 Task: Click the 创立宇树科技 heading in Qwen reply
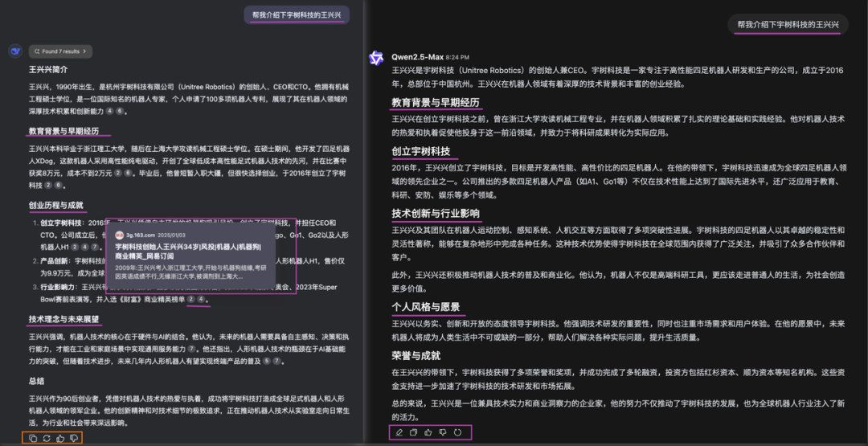[x=420, y=151]
